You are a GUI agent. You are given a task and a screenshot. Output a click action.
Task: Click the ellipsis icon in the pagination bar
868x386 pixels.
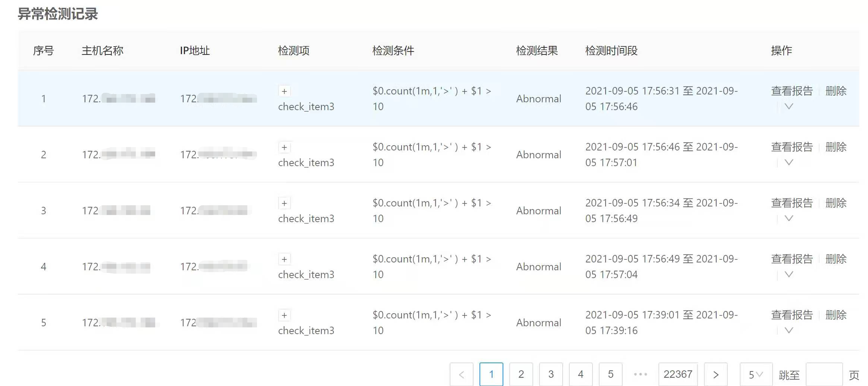coord(641,374)
